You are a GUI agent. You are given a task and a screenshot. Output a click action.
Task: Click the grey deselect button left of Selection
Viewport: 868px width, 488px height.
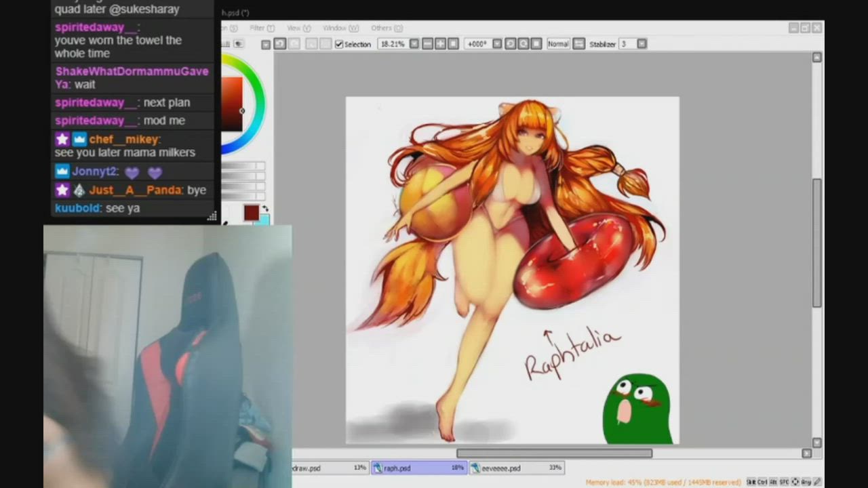coord(311,44)
